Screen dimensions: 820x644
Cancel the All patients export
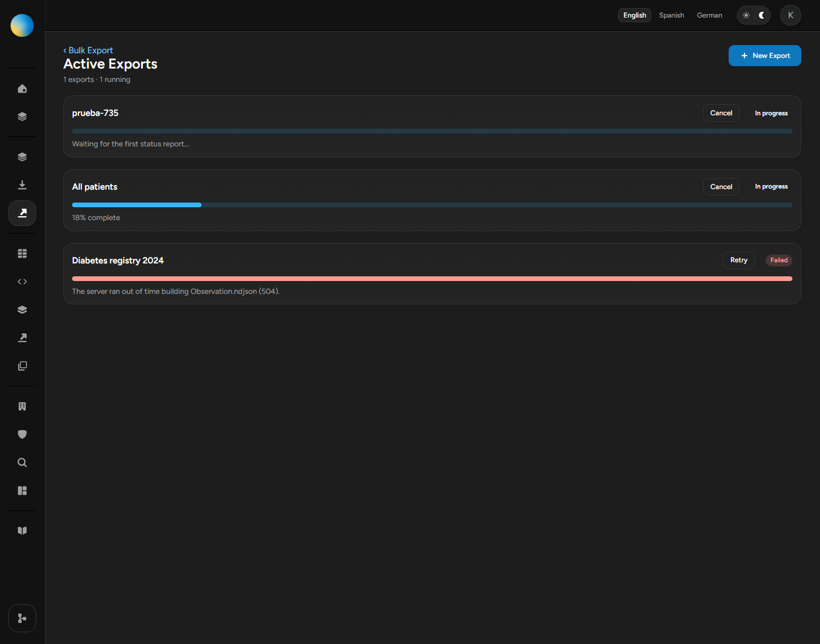click(x=721, y=187)
